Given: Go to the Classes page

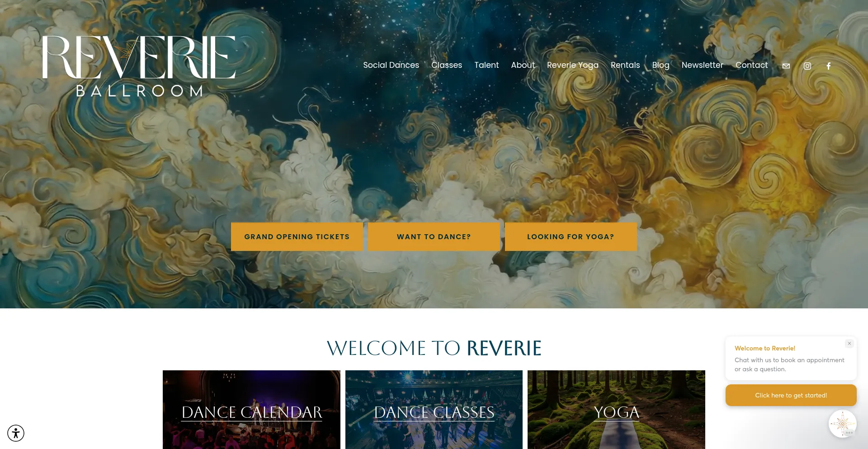Looking at the screenshot, I should point(447,65).
